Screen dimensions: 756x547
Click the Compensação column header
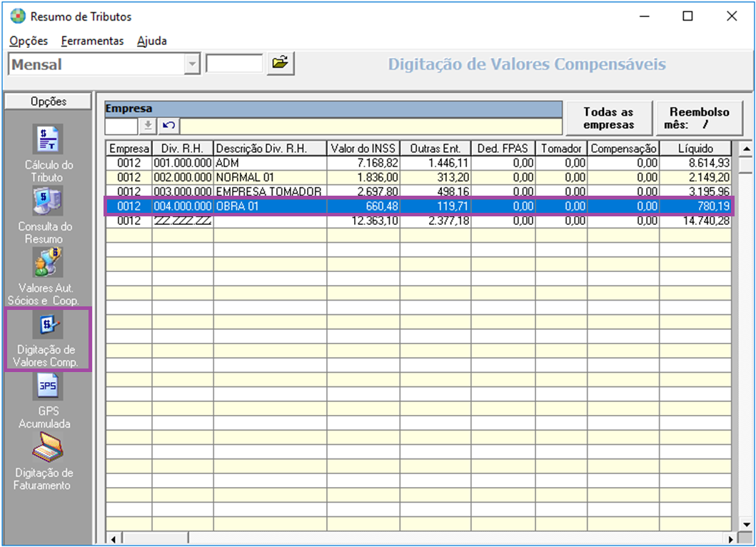[x=623, y=148]
